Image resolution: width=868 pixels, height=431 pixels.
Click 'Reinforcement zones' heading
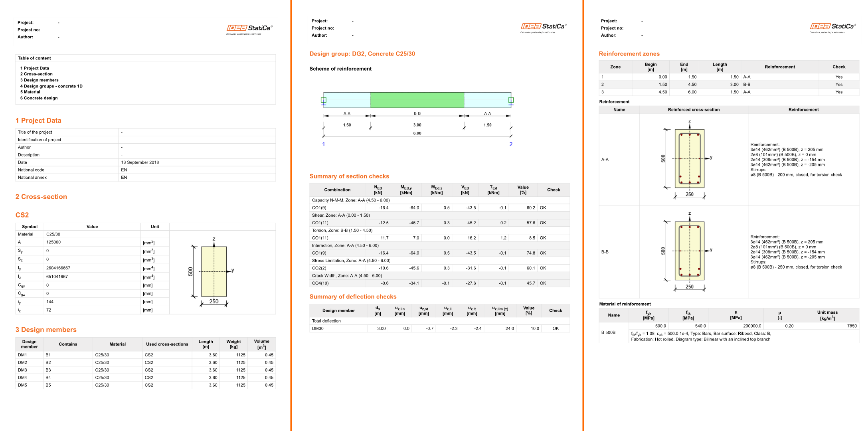[x=629, y=54]
